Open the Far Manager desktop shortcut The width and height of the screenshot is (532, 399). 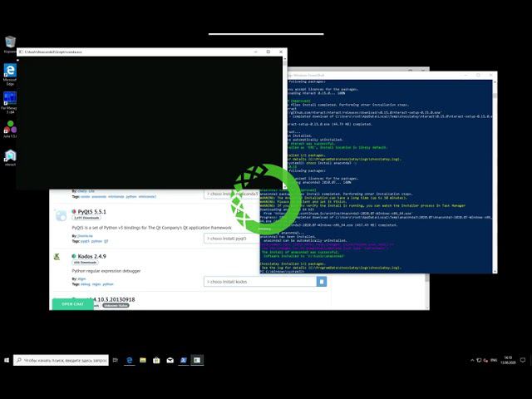point(9,102)
